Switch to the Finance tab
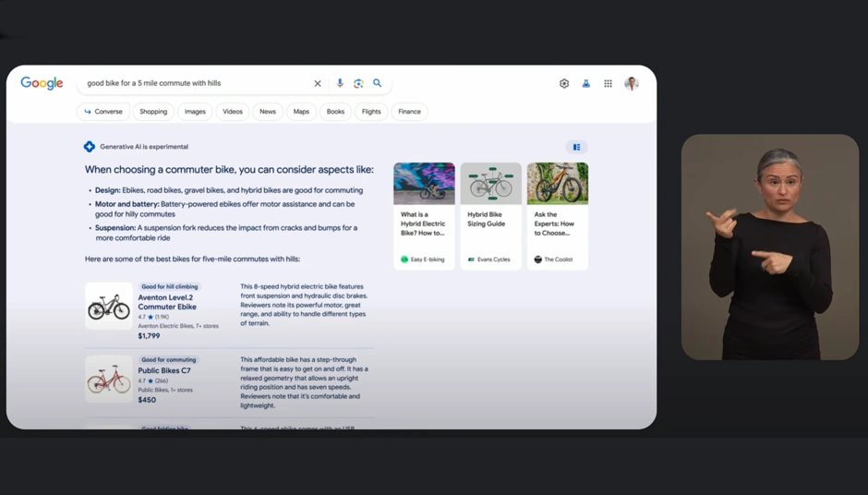Image resolution: width=868 pixels, height=495 pixels. coord(410,112)
